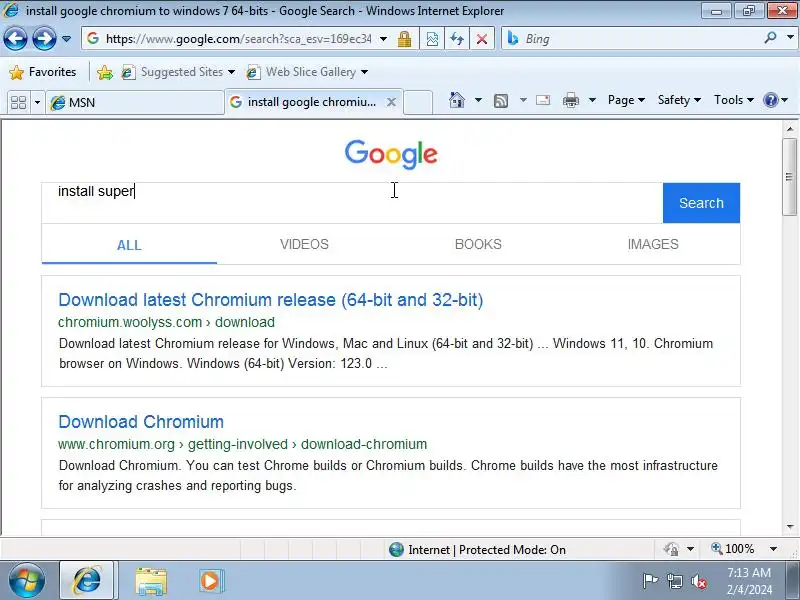
Task: Go forward with the Forward arrow button
Action: pos(44,39)
